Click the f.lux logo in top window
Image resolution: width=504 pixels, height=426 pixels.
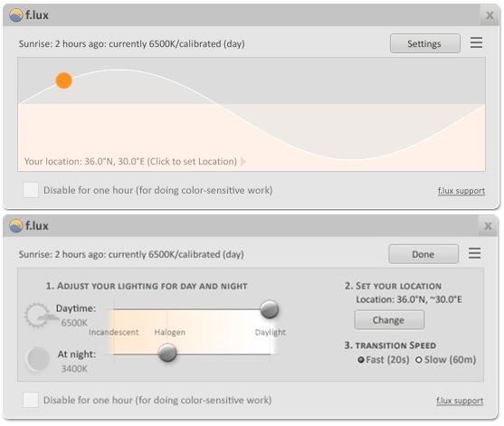tap(16, 15)
